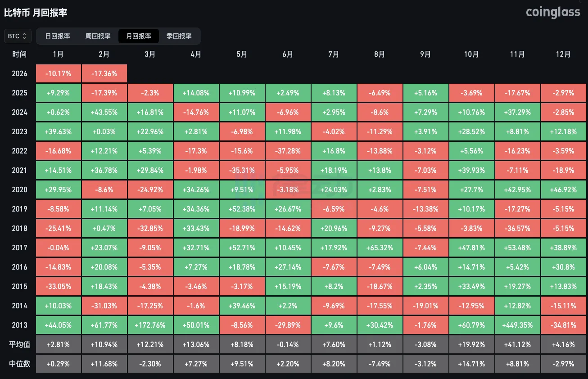Click the BTC selector up-down chevron icon
The width and height of the screenshot is (588, 379).
(x=25, y=36)
